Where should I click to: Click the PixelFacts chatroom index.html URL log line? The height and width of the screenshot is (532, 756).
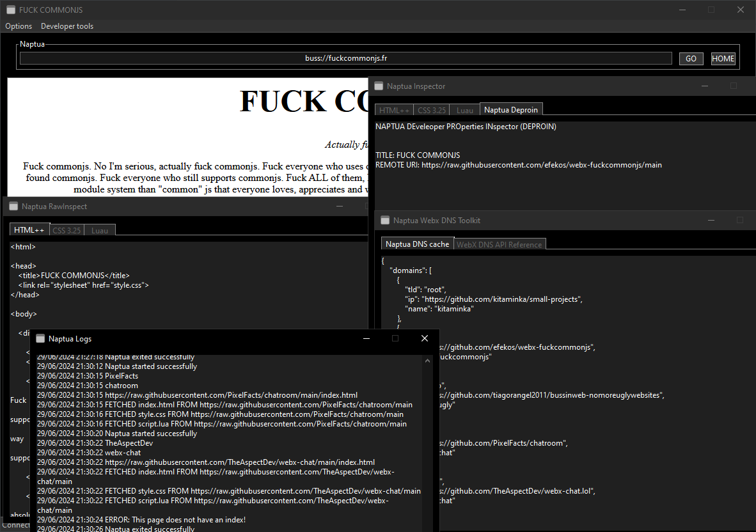[x=197, y=395]
